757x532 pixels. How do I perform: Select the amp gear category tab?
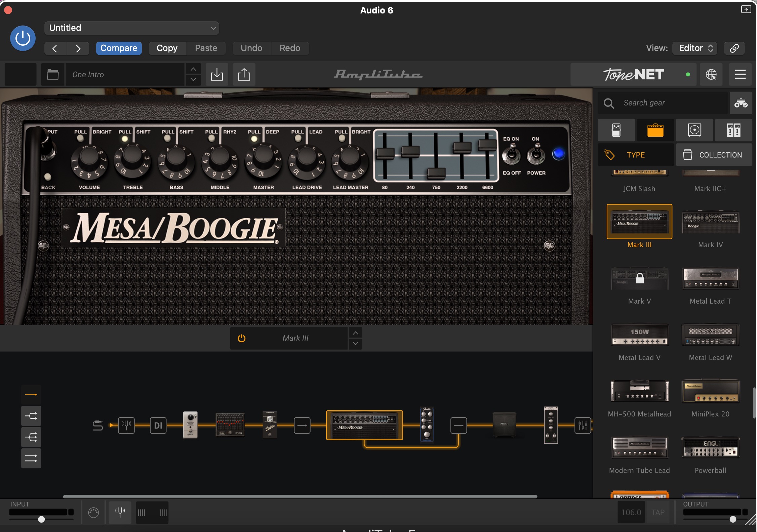tap(655, 130)
